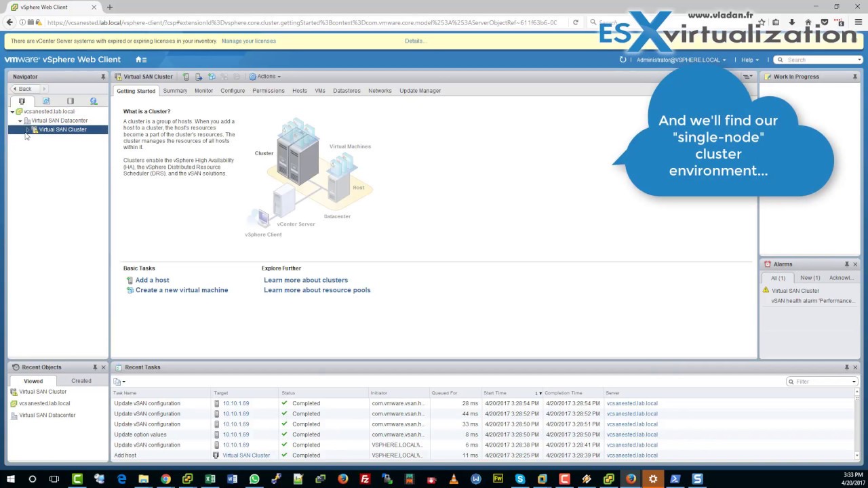Click the Add Host toolbar icon
Screen dimensions: 868x488
tap(186, 77)
